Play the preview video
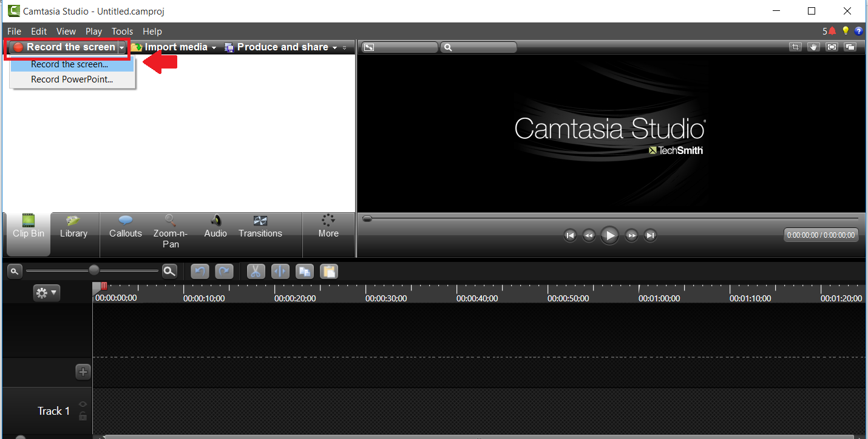Viewport: 868px width, 439px height. [609, 235]
